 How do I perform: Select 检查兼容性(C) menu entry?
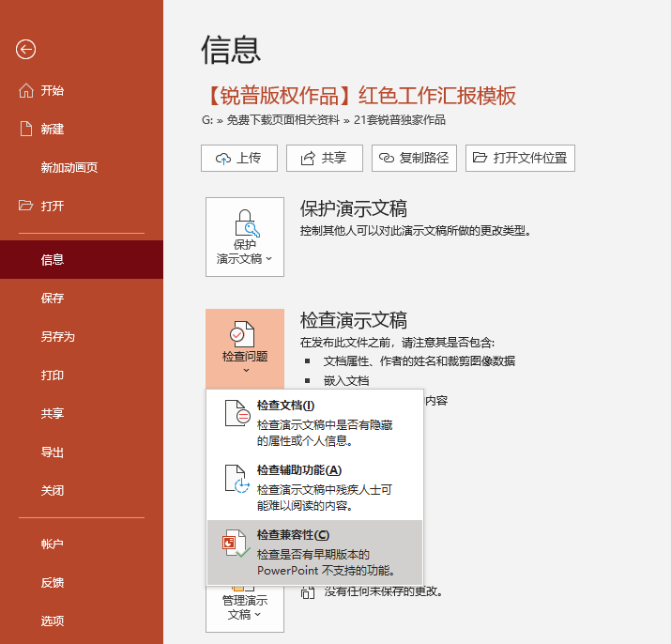[x=314, y=552]
